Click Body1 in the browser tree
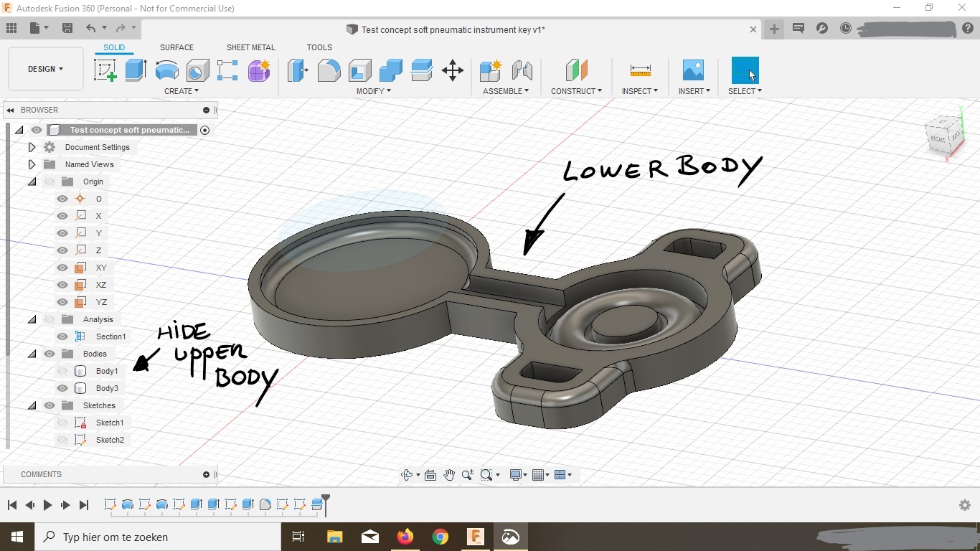Screen dimensions: 980x551 click(107, 371)
